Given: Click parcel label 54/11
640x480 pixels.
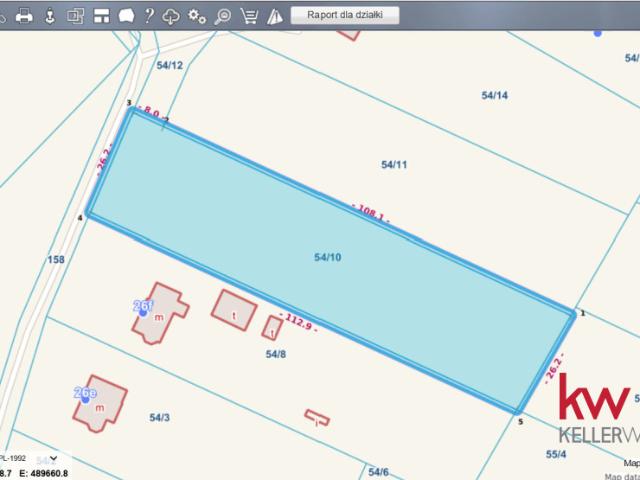Looking at the screenshot, I should [x=395, y=164].
